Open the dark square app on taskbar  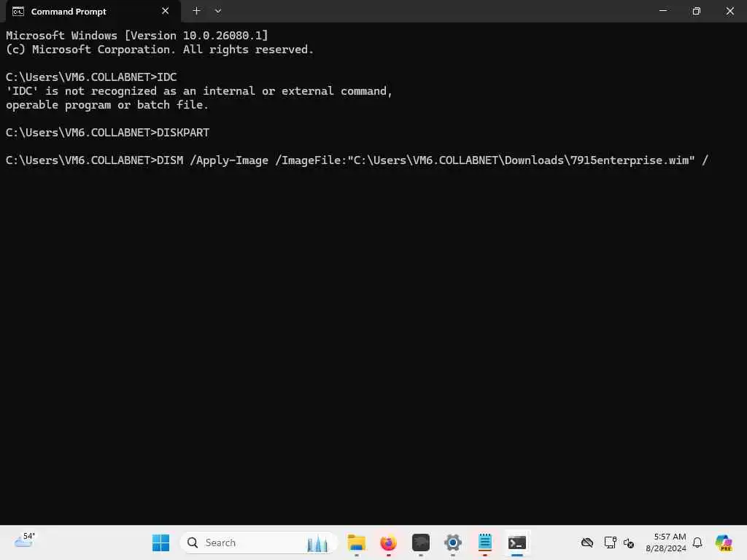pyautogui.click(x=421, y=542)
